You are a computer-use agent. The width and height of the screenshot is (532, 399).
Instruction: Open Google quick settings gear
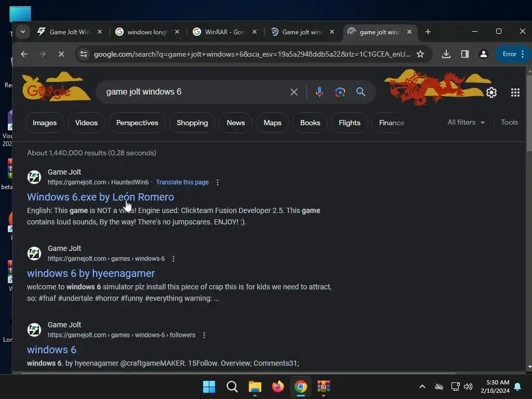pos(491,92)
